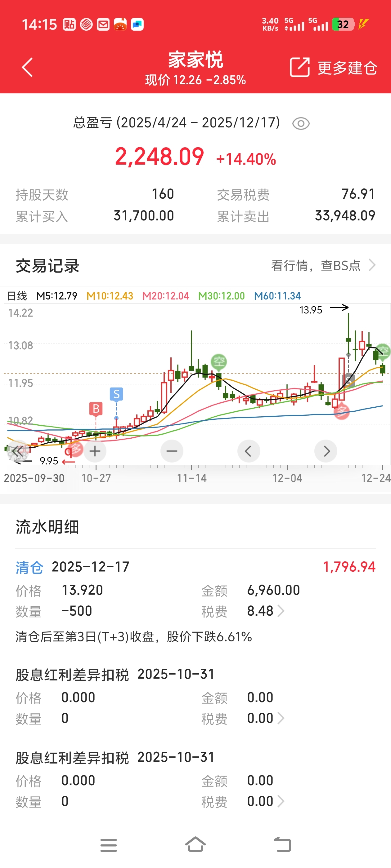This screenshot has width=391, height=868.
Task: Expand chevron beside 查BS点
Action: pyautogui.click(x=372, y=265)
